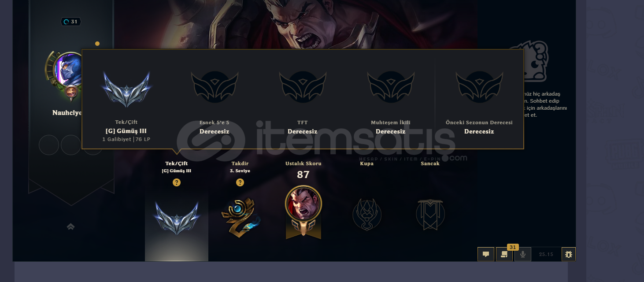Click the level 31 progress badge
644x282 pixels.
click(71, 22)
